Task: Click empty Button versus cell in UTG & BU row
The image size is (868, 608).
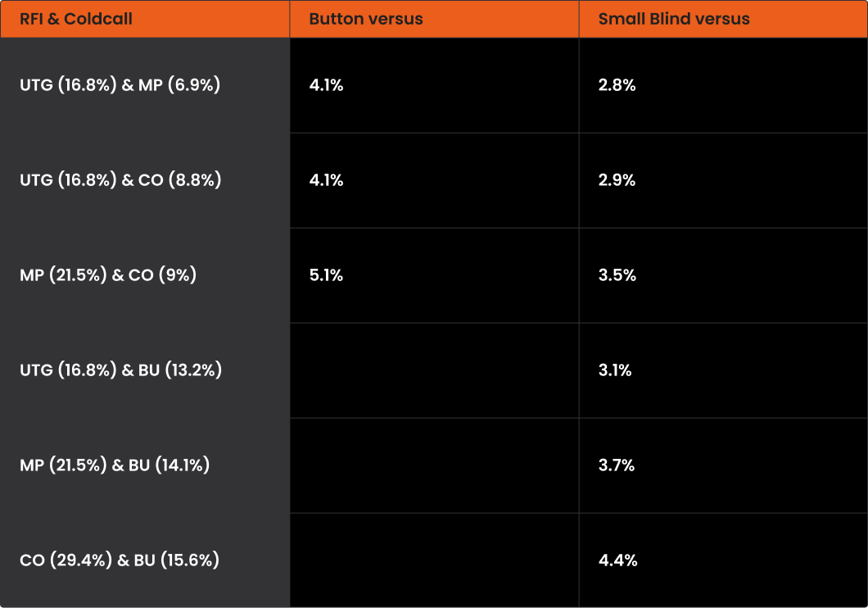Action: (434, 370)
